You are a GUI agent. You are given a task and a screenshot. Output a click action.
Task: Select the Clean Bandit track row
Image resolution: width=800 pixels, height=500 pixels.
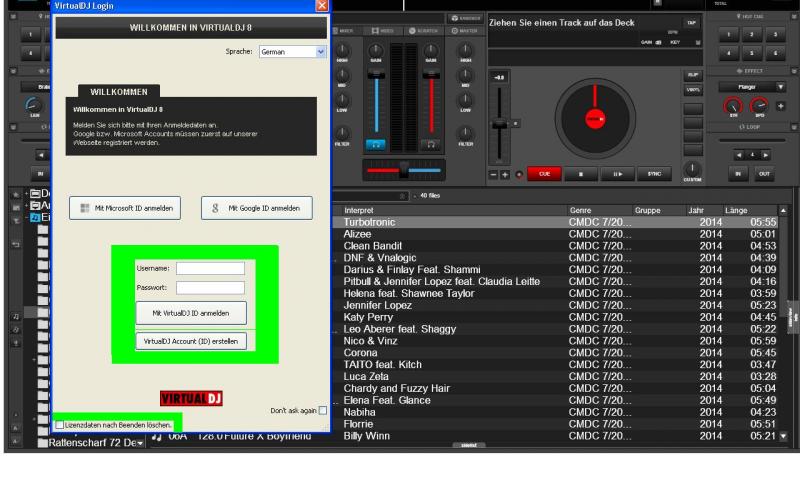(x=555, y=246)
